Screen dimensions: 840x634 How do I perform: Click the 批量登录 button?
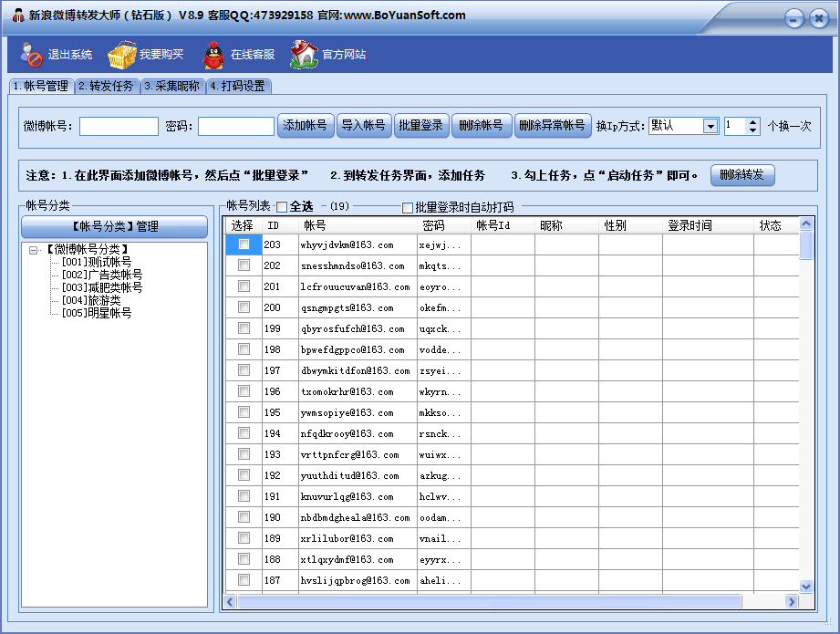[421, 126]
